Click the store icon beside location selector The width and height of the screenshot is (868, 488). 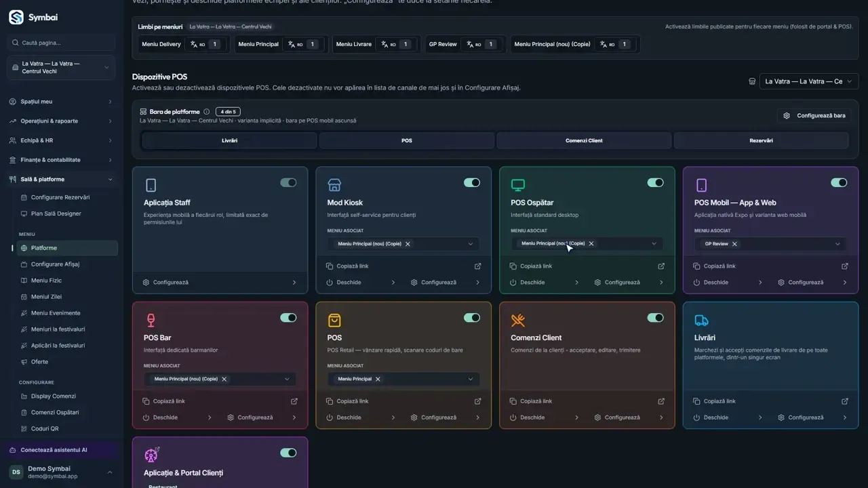[752, 81]
